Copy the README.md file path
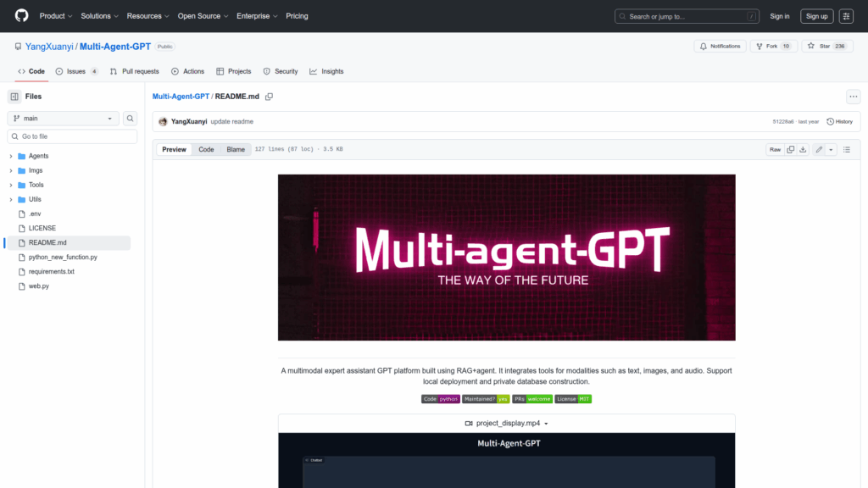 [269, 97]
